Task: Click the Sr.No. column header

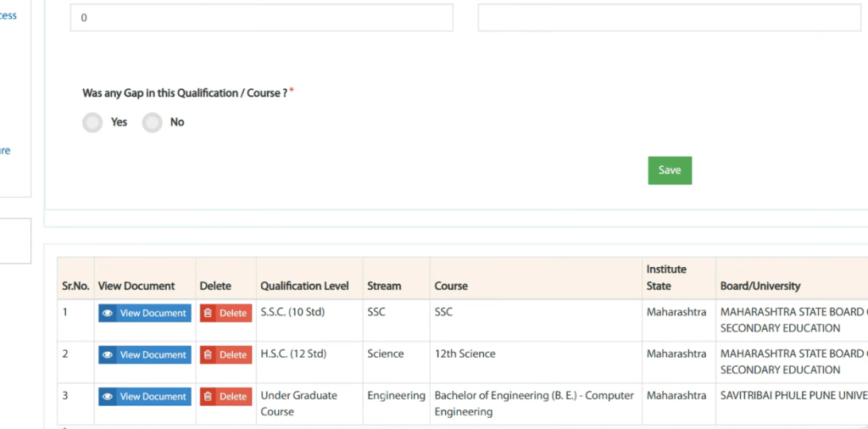Action: 75,287
